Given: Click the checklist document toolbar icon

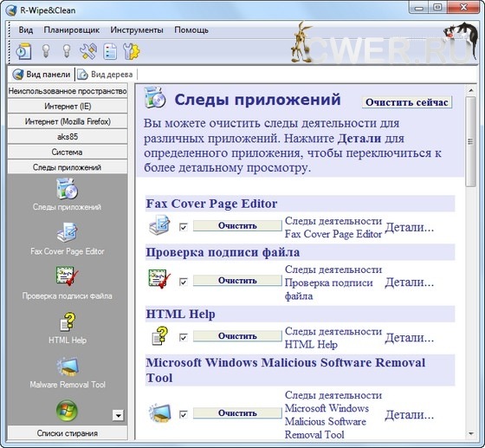Looking at the screenshot, I should pos(110,51).
